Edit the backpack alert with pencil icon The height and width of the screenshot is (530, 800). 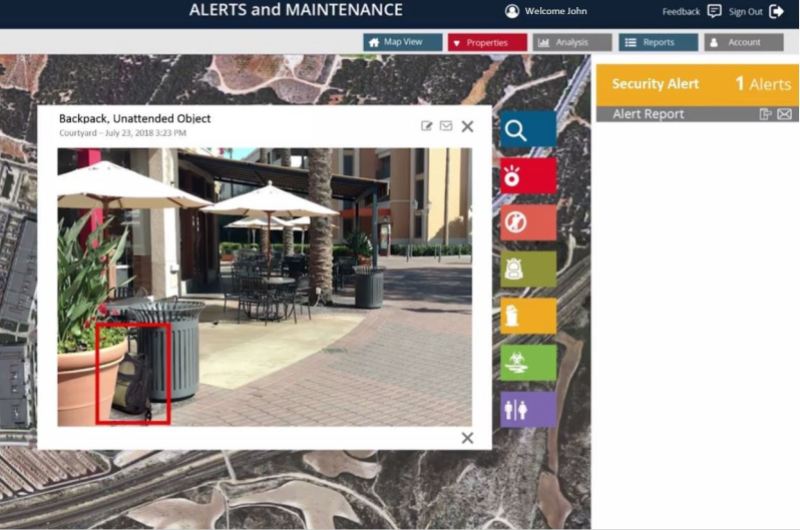(x=427, y=126)
